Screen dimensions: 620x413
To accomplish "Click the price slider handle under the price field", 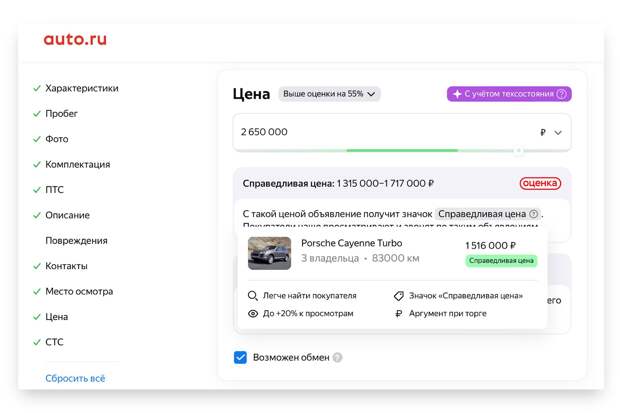I will pos(519,151).
